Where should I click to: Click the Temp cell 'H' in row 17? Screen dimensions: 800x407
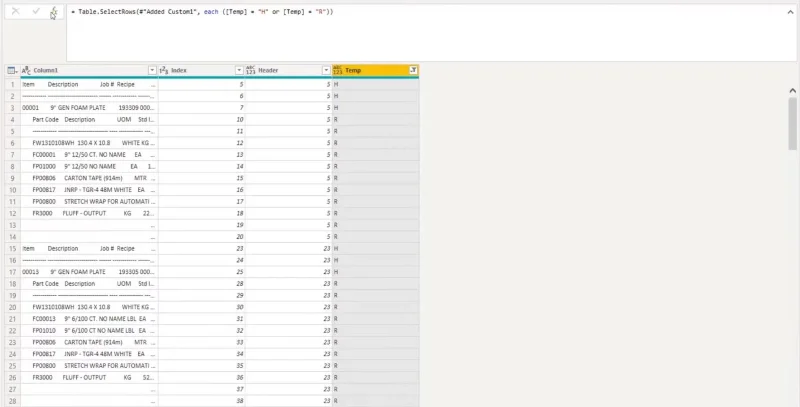376,272
